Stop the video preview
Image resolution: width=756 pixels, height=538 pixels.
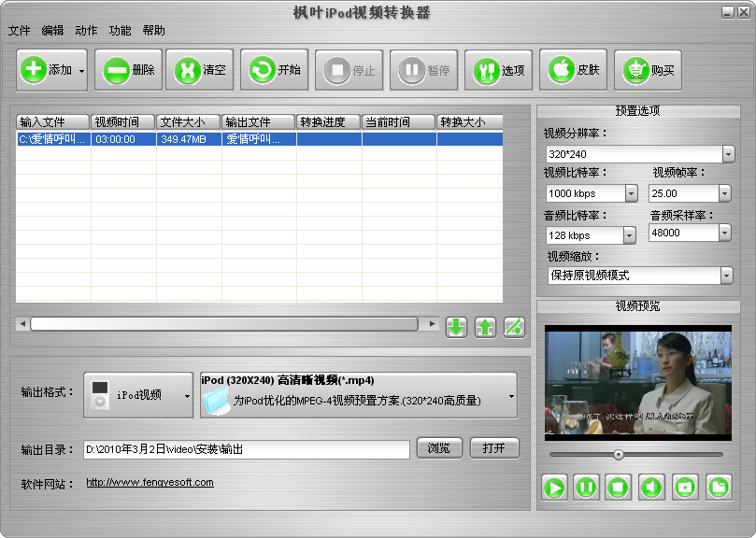[618, 488]
